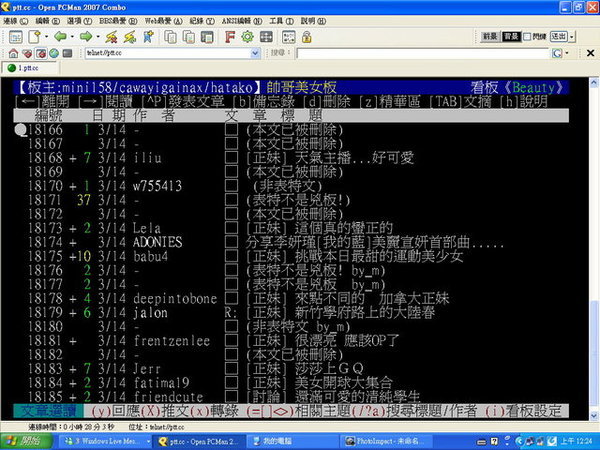Switch to PhotoImpact taskbar button

pyautogui.click(x=386, y=441)
